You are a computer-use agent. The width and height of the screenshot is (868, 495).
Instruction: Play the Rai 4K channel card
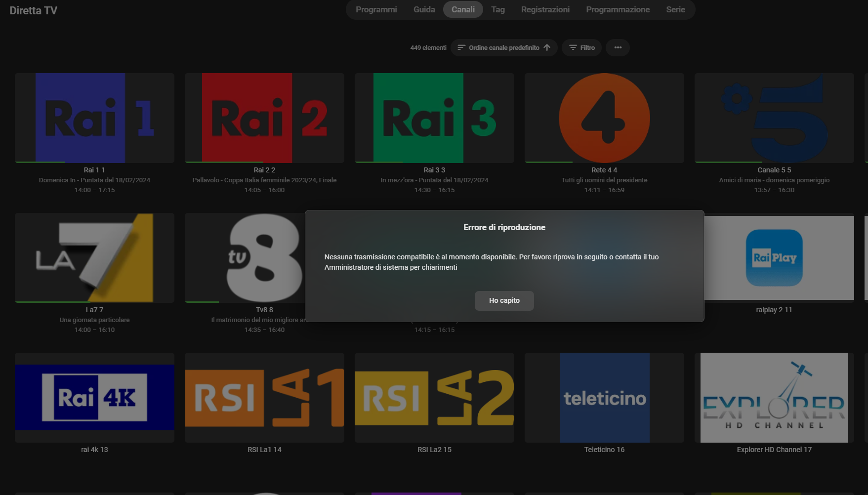(x=94, y=398)
